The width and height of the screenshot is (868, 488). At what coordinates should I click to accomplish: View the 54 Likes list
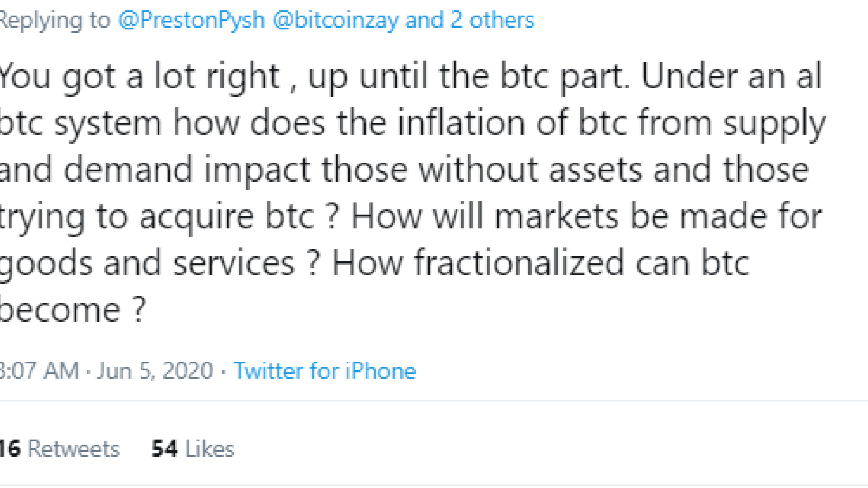click(193, 449)
